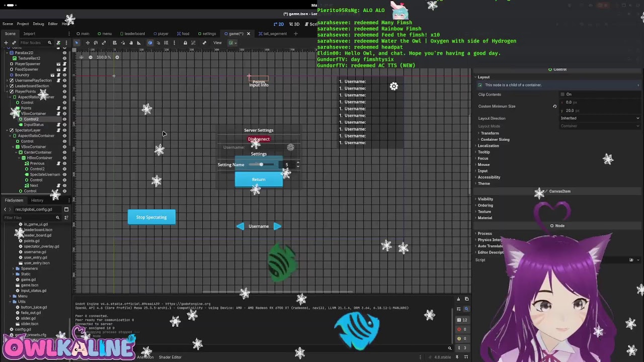Image resolution: width=644 pixels, height=362 pixels.
Task: Select the Return button in canvas
Action: [x=259, y=179]
